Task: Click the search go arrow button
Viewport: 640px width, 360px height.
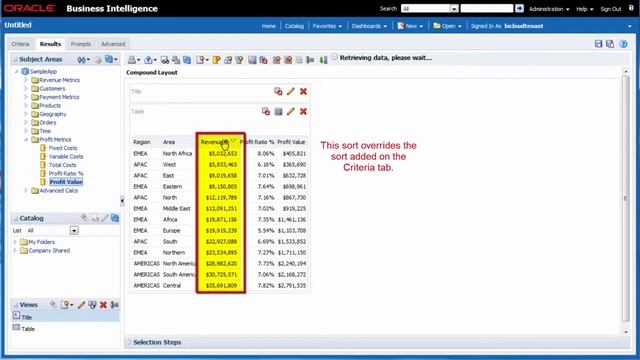Action: click(x=519, y=9)
